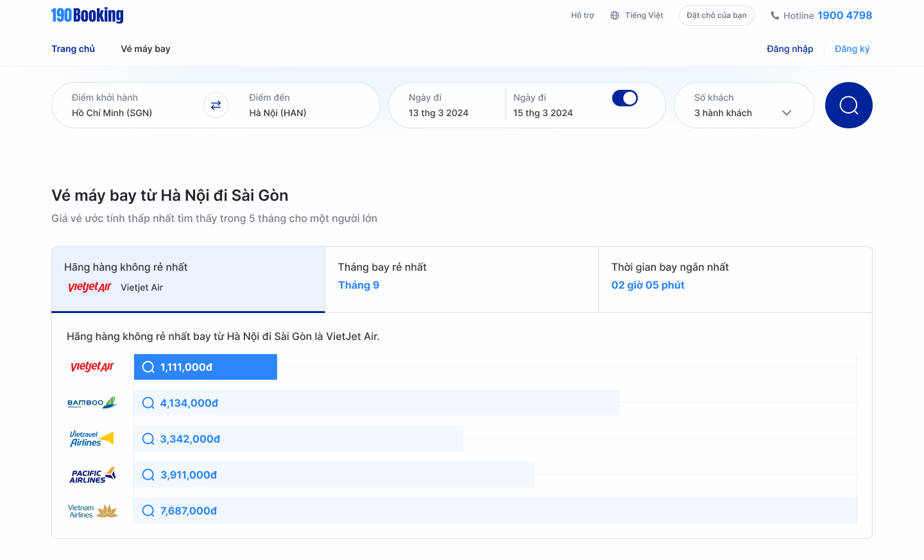Open the Vé máy bay menu item
924x560 pixels.
[x=146, y=49]
